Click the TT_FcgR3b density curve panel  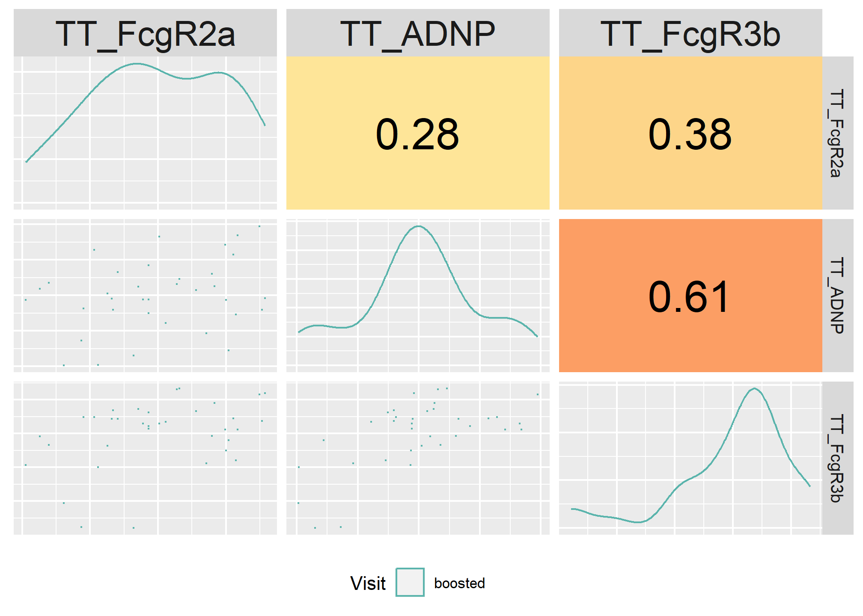pyautogui.click(x=690, y=458)
